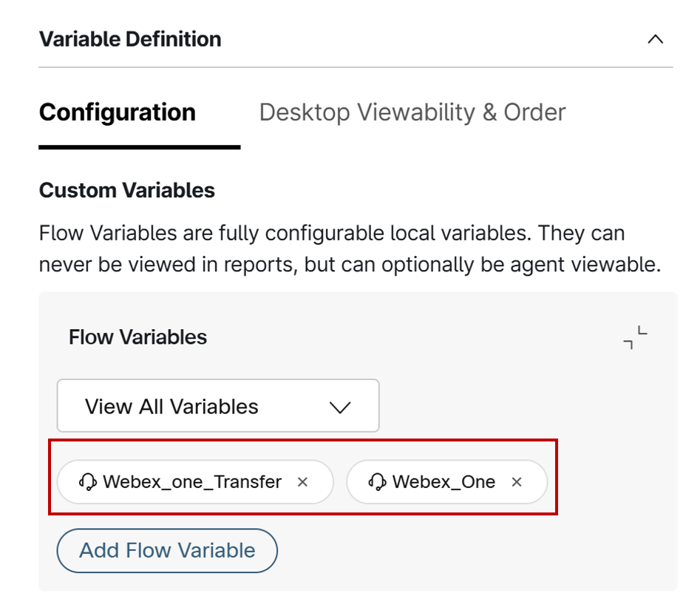Delete the Webex_One variable using its X
Screen dimensions: 700x616
click(517, 482)
